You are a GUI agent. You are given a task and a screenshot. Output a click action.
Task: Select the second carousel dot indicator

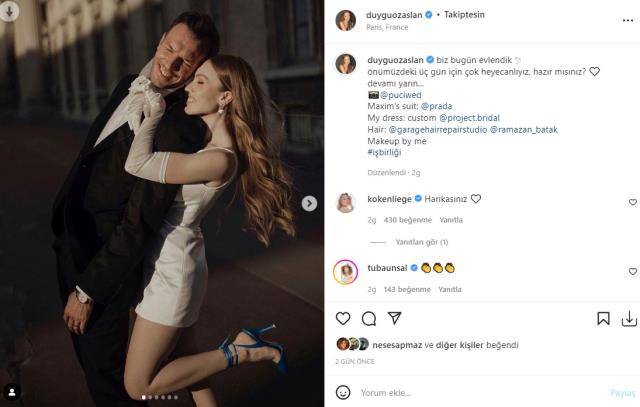click(150, 397)
